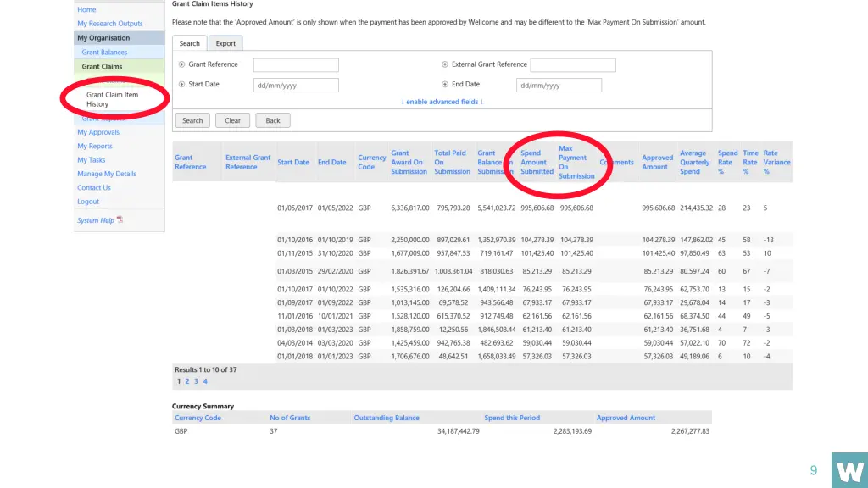Open Grant Claim Item History page
The image size is (868, 488).
(x=113, y=99)
